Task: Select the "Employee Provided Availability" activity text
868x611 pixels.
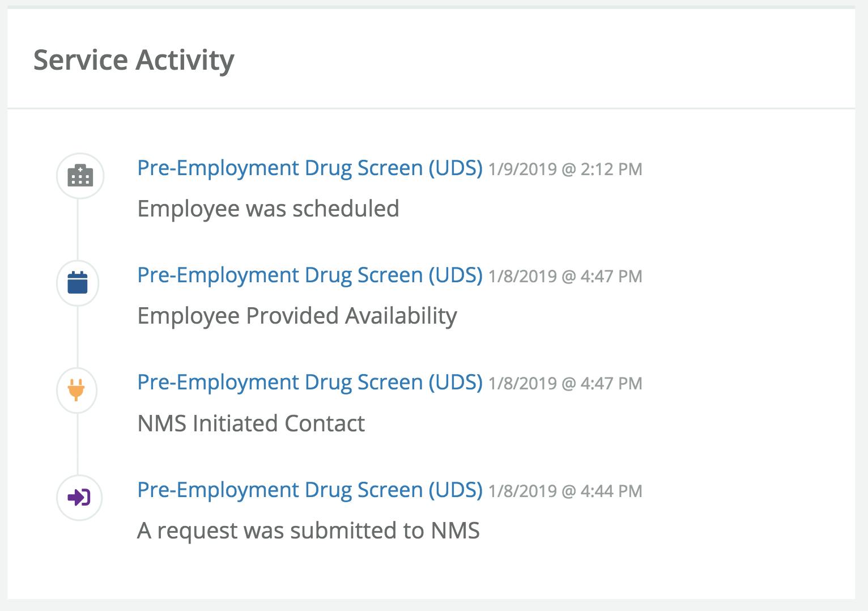Action: (x=297, y=316)
